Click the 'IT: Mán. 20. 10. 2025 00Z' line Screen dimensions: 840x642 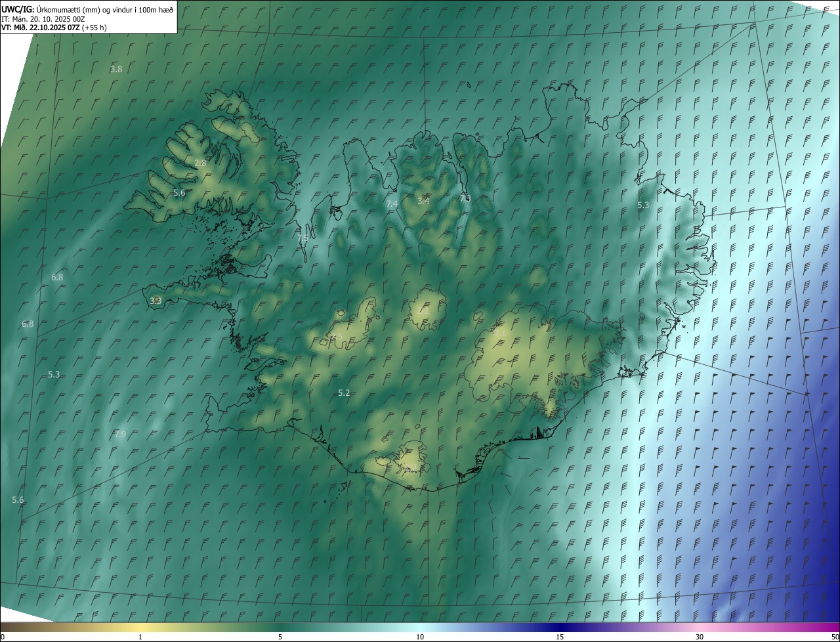coord(43,18)
